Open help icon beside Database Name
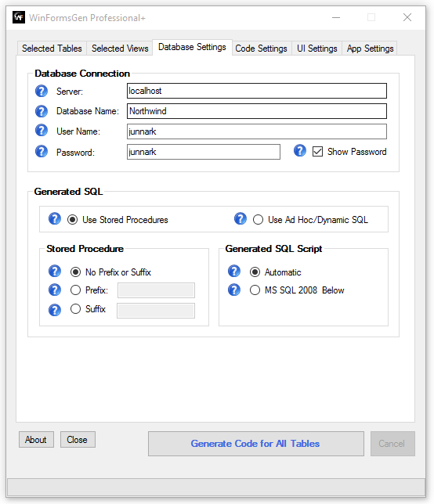Viewport: 434px width, 504px height. pos(42,111)
